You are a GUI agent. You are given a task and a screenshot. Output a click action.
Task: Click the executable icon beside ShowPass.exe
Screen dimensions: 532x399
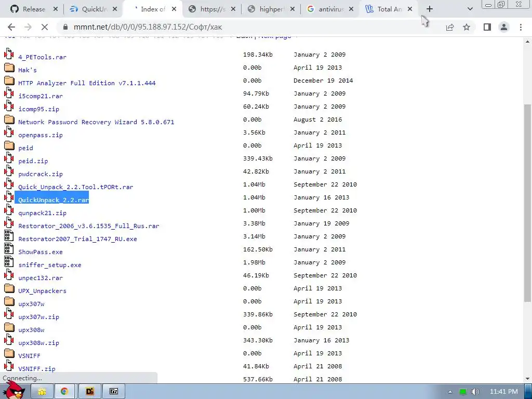point(9,249)
